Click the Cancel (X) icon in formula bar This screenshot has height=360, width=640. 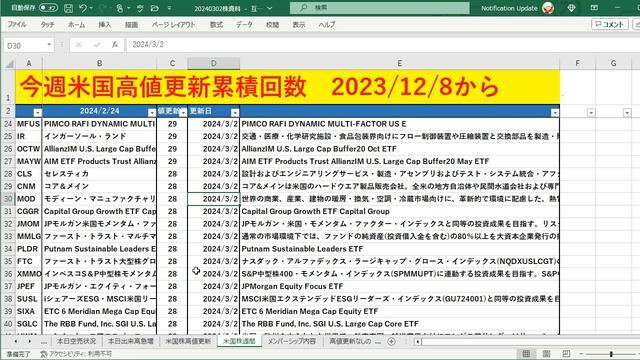78,44
